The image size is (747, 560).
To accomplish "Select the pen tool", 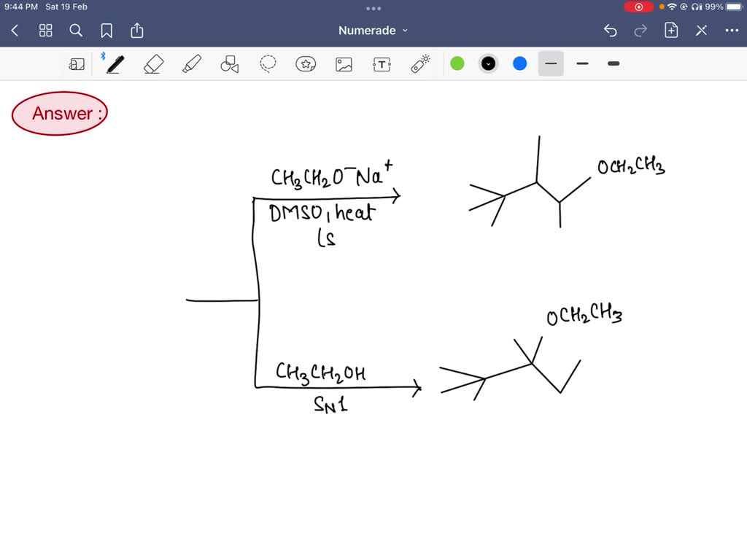I will click(115, 64).
